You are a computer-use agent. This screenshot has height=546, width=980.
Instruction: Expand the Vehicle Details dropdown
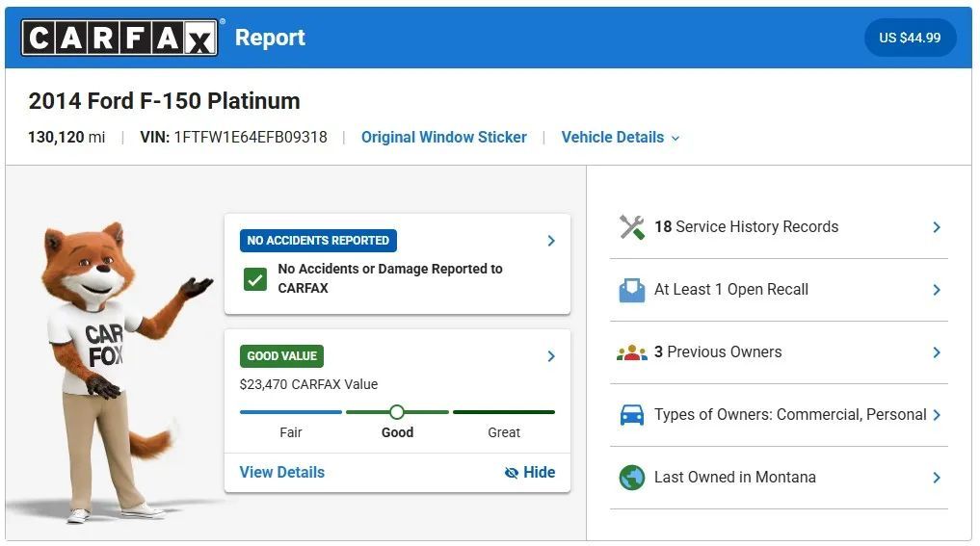click(620, 138)
